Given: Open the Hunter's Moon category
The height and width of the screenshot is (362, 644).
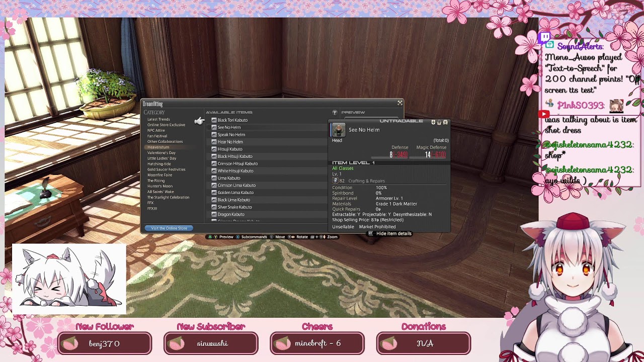Looking at the screenshot, I should pos(159,186).
